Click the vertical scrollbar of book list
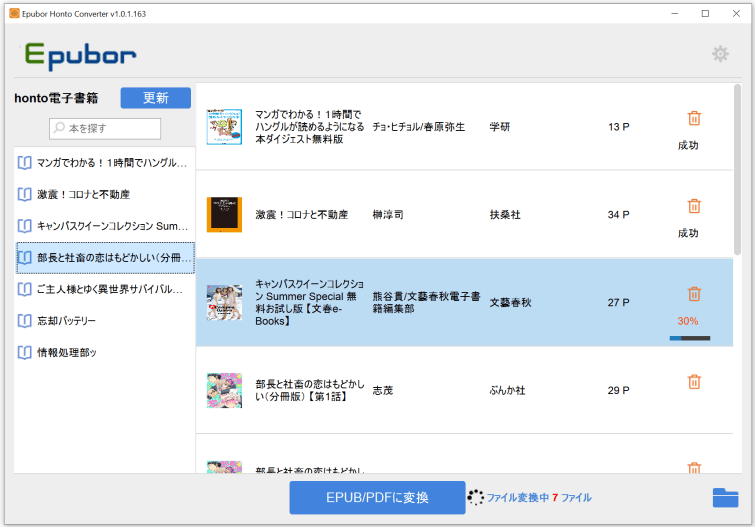The width and height of the screenshot is (755, 527). (737, 170)
